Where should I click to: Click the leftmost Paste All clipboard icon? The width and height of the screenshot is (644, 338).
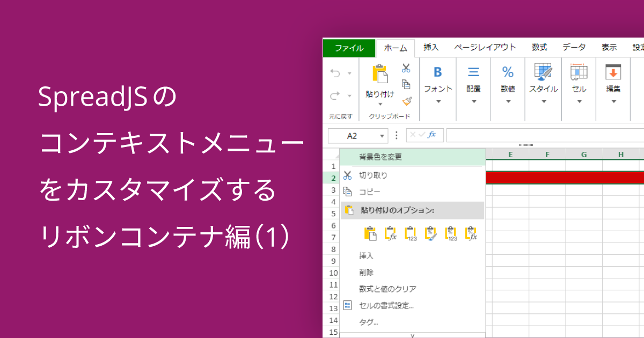pos(370,233)
